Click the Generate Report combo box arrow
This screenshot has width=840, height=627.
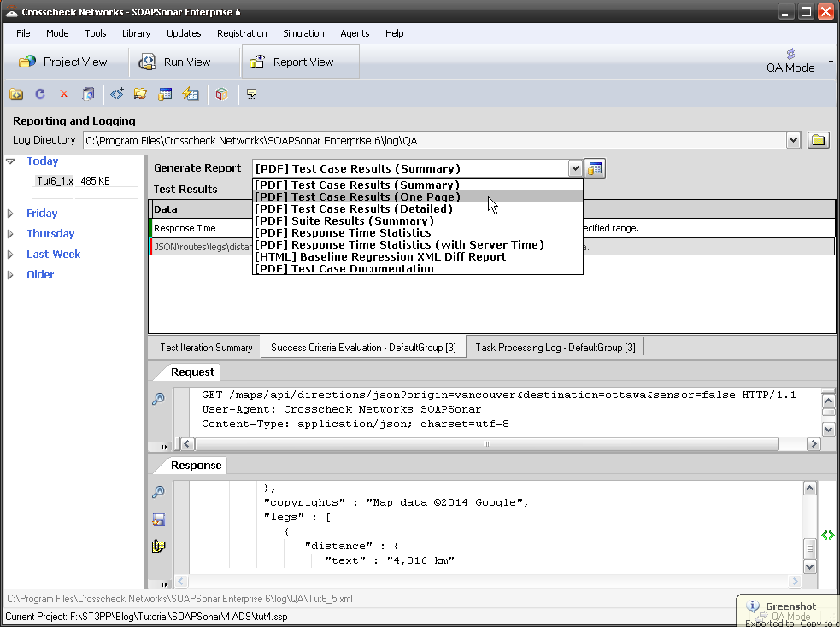coord(575,168)
